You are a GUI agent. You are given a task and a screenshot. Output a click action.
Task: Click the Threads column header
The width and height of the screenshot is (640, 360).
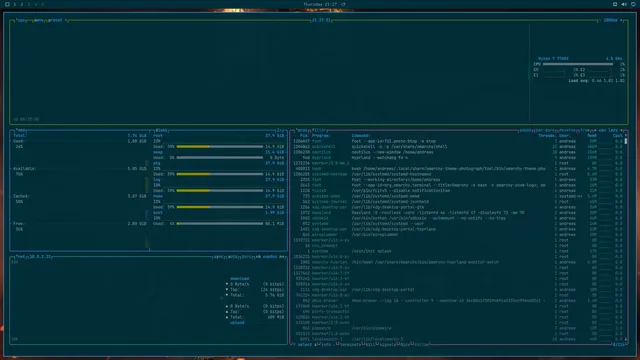pos(547,136)
